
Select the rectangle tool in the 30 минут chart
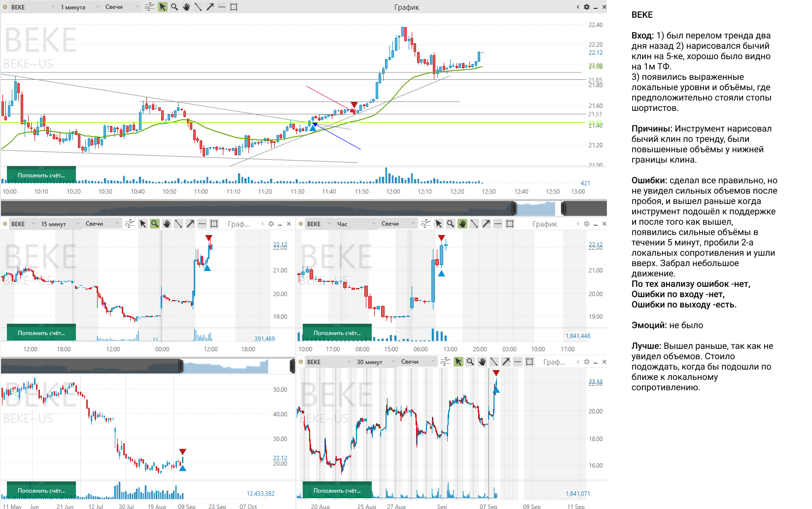[x=530, y=362]
